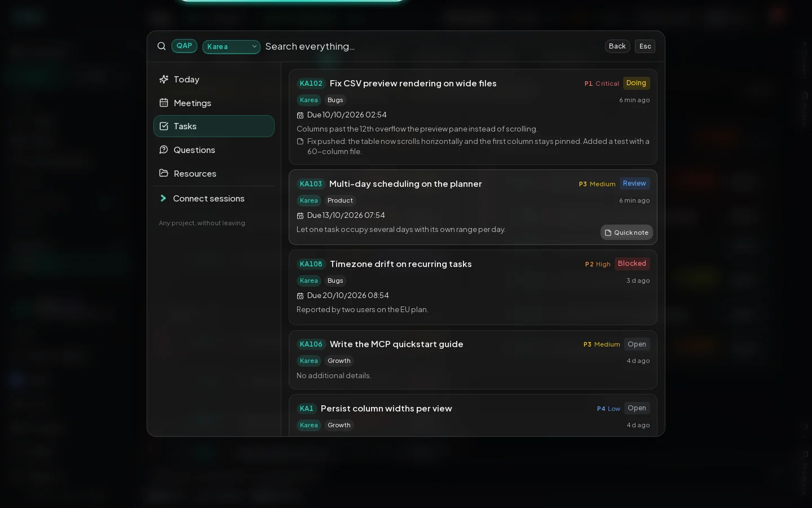Click the Open status on KA106
The width and height of the screenshot is (812, 508).
[x=637, y=344]
